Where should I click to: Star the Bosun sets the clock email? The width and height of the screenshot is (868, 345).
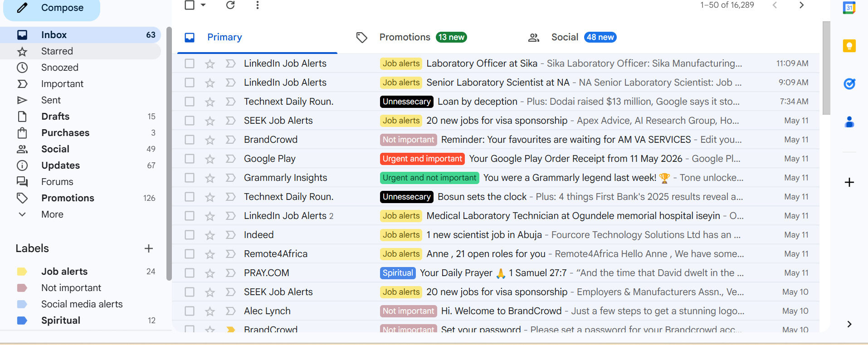pyautogui.click(x=210, y=197)
